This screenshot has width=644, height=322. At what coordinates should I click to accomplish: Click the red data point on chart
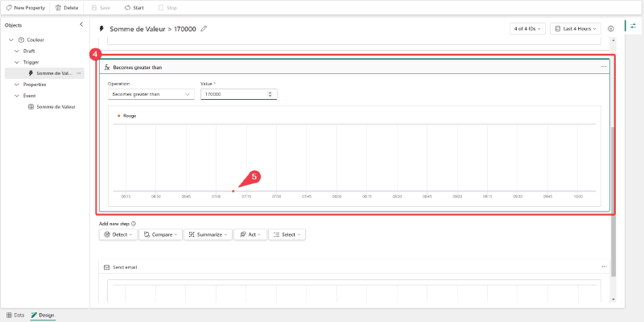(x=233, y=191)
